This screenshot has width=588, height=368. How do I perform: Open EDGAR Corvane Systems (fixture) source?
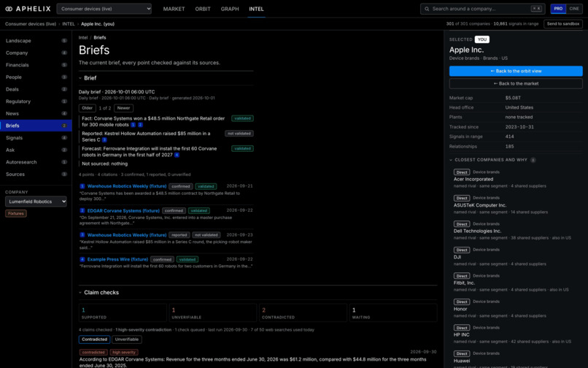point(123,211)
